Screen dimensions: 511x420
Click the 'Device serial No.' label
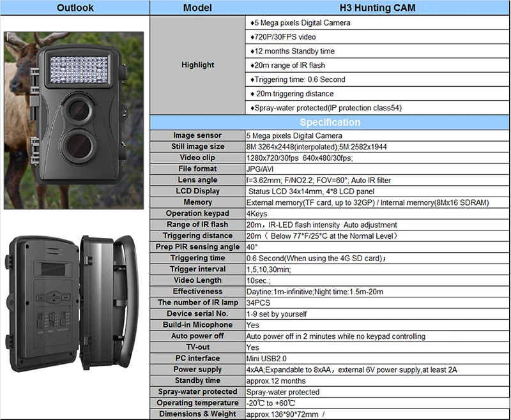click(x=197, y=313)
